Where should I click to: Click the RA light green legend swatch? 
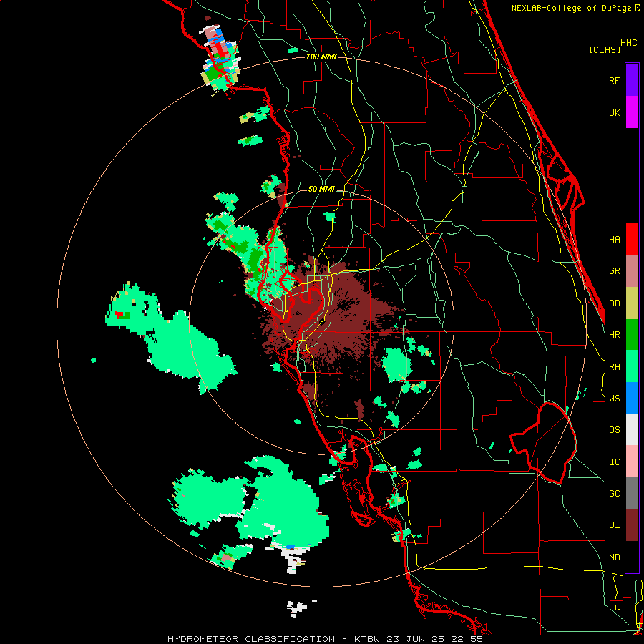632,366
